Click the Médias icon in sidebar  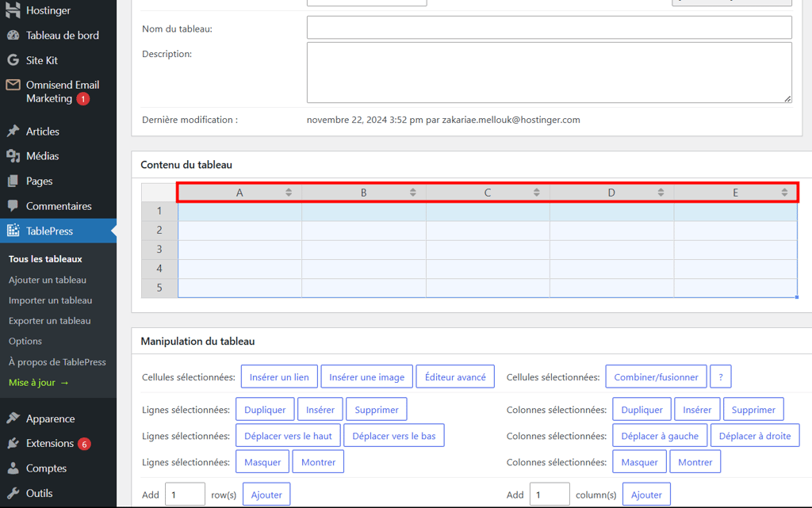(x=13, y=155)
